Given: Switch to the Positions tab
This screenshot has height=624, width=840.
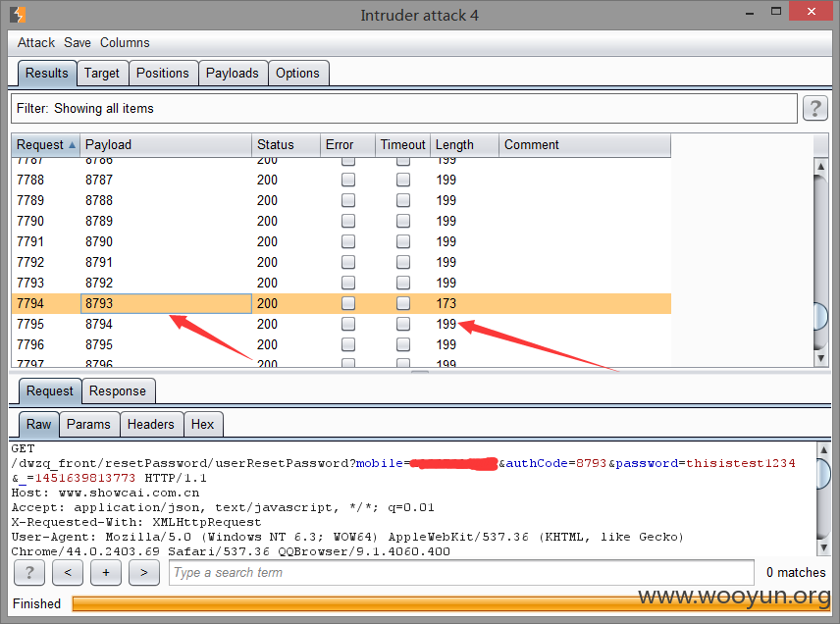Looking at the screenshot, I should click(x=163, y=74).
